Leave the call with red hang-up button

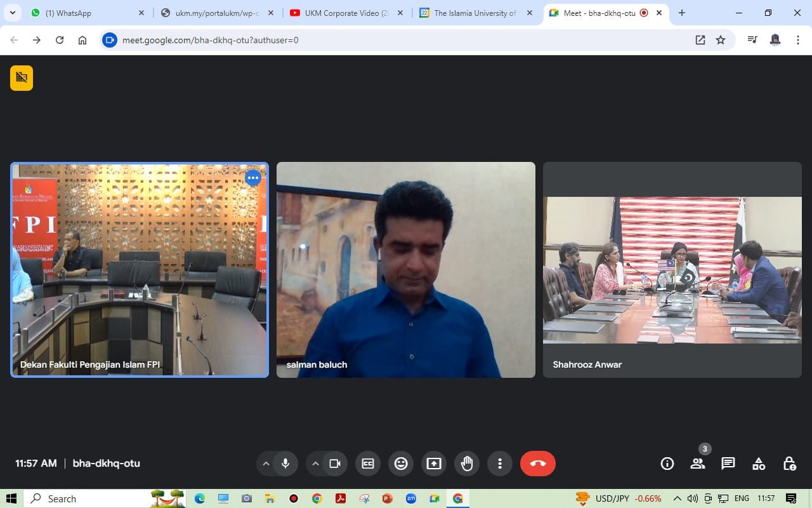coord(537,464)
